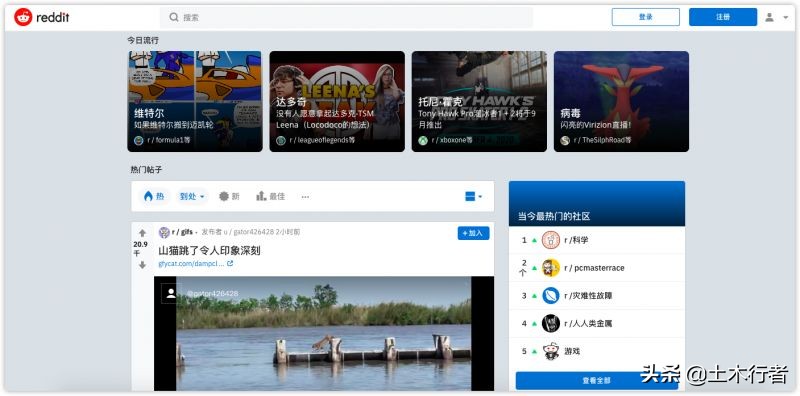Open post title 山猫跳了令人印象深刻
The image size is (800, 396).
[x=209, y=251]
